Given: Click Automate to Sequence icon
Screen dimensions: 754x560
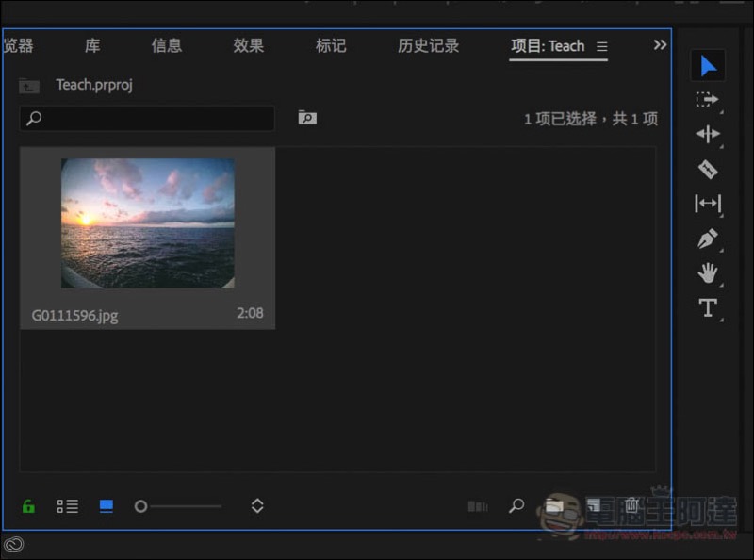Looking at the screenshot, I should coord(478,506).
